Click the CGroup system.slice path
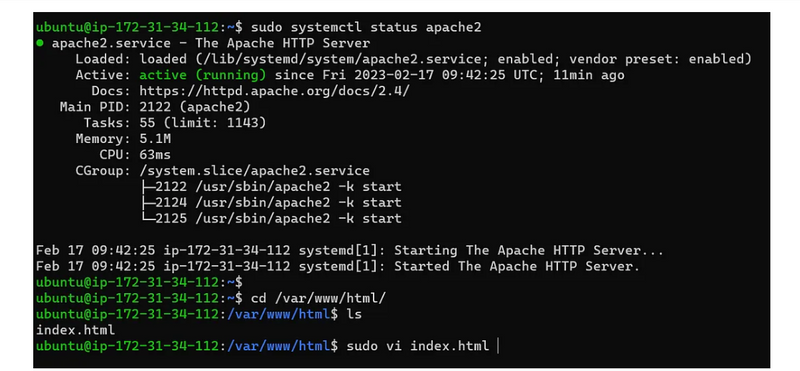 pyautogui.click(x=254, y=170)
